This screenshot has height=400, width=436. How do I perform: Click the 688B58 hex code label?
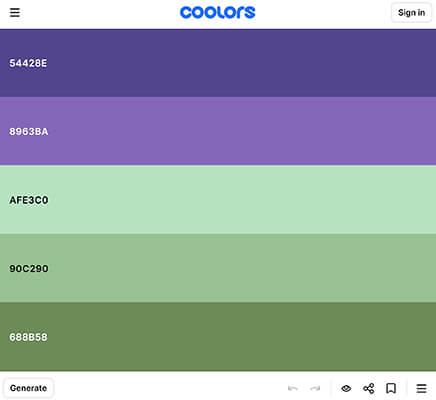click(x=28, y=337)
